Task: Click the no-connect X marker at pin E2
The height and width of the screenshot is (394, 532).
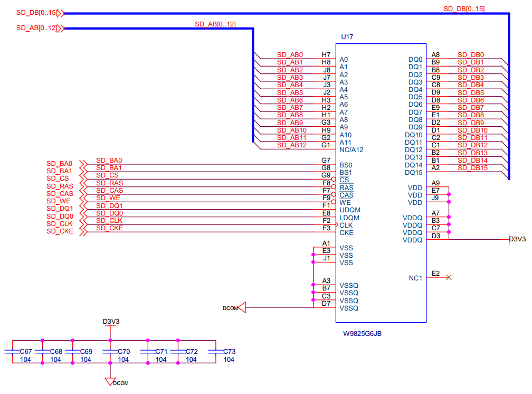Action: (x=449, y=277)
